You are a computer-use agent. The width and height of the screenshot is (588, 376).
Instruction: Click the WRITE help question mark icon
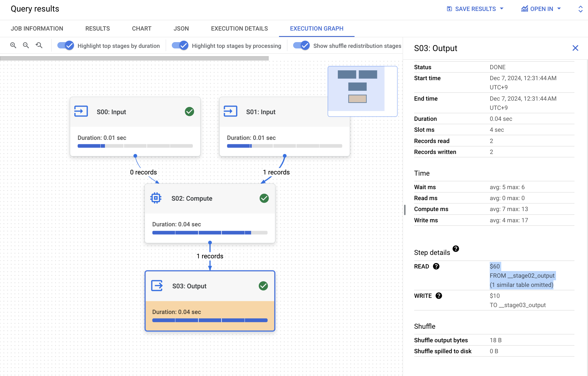click(x=439, y=296)
